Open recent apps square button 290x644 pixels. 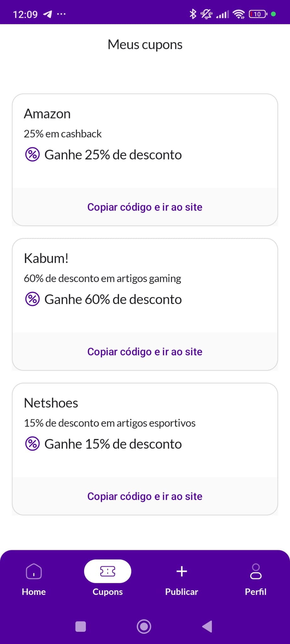click(x=81, y=626)
